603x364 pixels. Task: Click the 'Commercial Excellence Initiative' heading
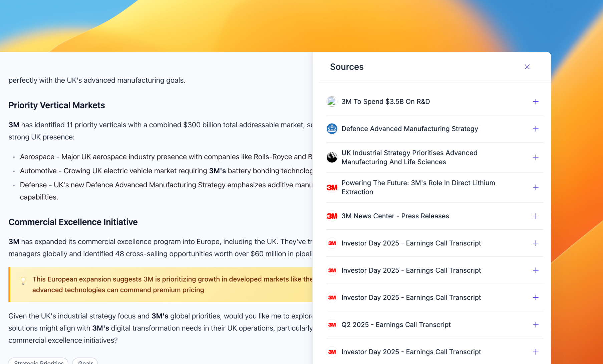pyautogui.click(x=73, y=222)
